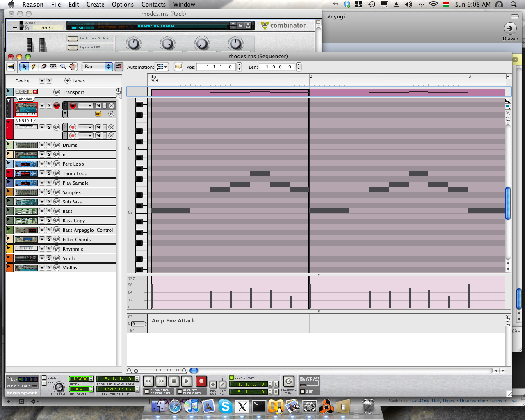Image resolution: width=525 pixels, height=420 pixels.
Task: Click the New Dub button
Action: coord(213,384)
